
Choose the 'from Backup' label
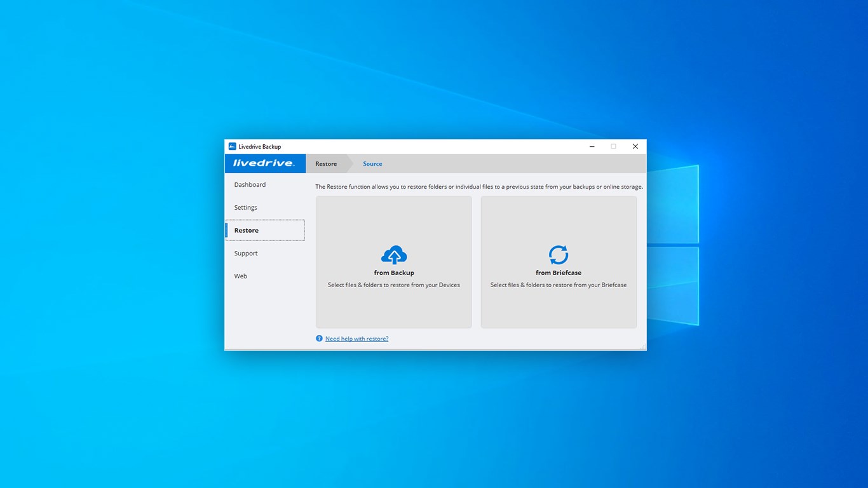(394, 273)
